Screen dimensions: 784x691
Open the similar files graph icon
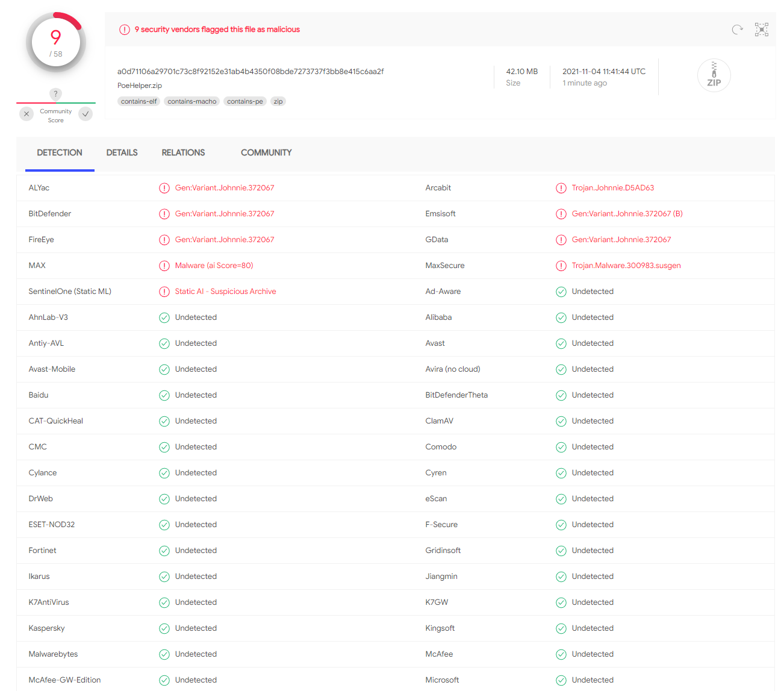tap(762, 30)
